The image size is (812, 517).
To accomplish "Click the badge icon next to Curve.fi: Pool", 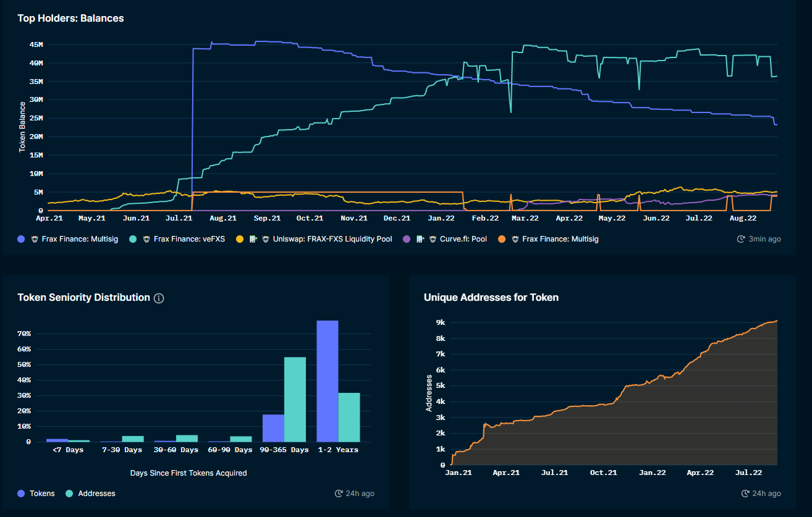I will click(432, 239).
